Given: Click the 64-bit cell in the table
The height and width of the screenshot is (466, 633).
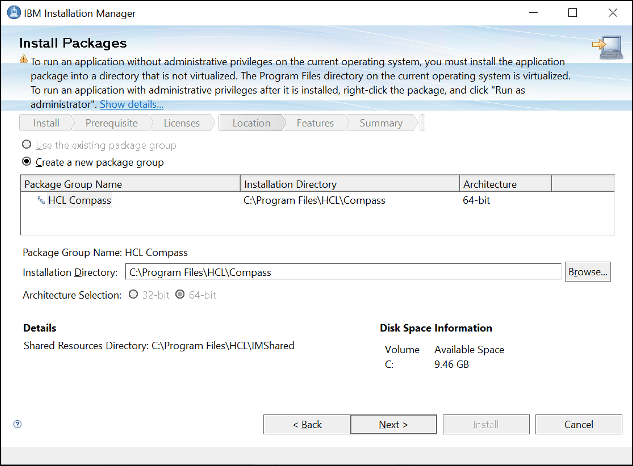Looking at the screenshot, I should (476, 200).
